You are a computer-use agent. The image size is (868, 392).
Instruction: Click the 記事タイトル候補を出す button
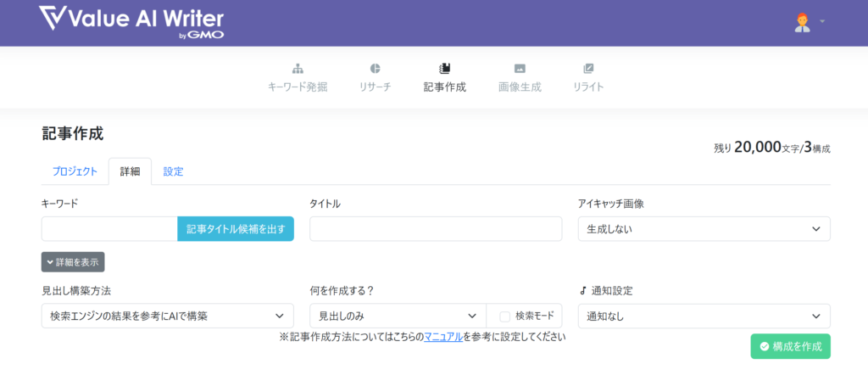pos(236,229)
